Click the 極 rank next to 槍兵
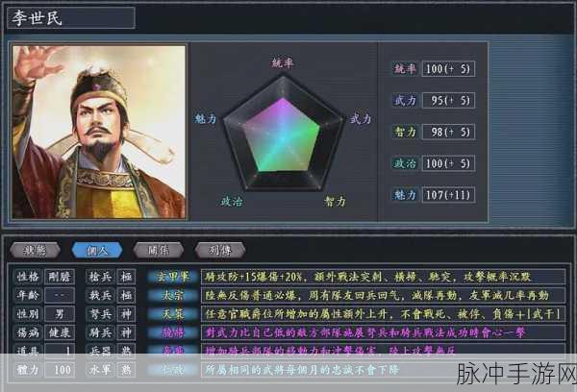Viewport: 577px width, 392px height. pos(126,277)
